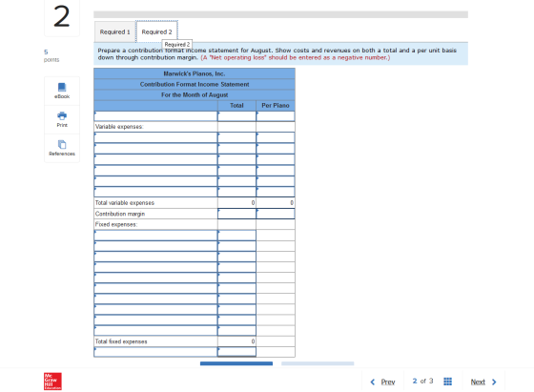Viewport: 534px width, 392px height.
Task: Click the 2 of 3 page indicator
Action: [x=422, y=382]
